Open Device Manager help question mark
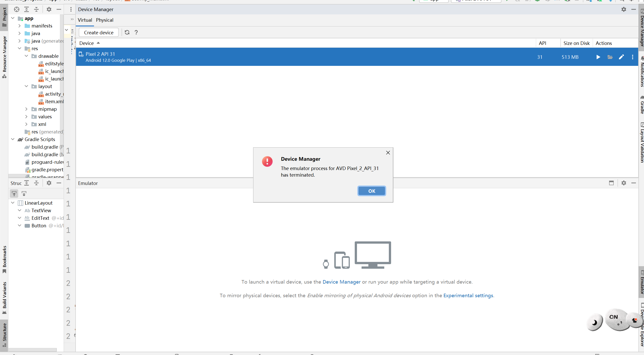Screen dimensions: 644x355 click(136, 32)
